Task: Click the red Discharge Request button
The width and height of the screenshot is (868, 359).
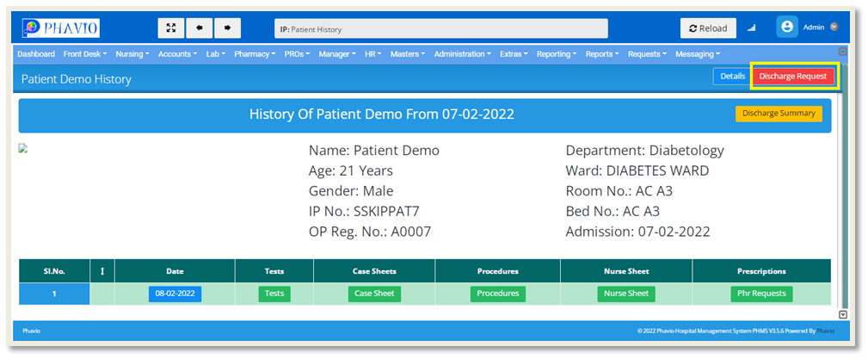Action: 792,77
